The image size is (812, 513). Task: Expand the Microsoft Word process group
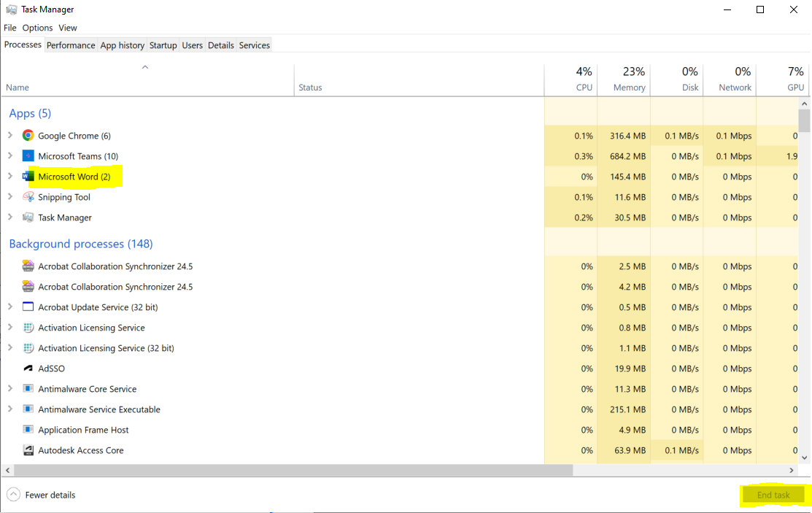10,177
